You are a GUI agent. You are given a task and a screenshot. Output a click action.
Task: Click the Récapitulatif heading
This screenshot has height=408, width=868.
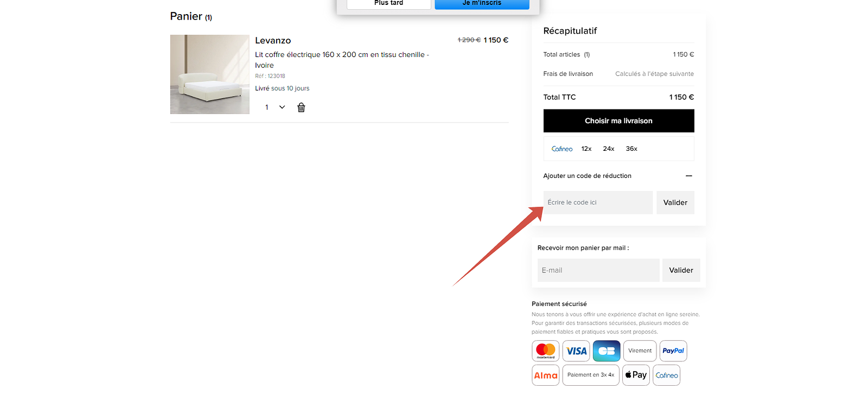[x=570, y=31]
